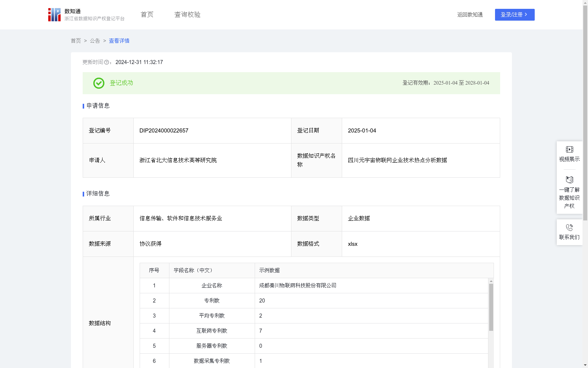
Task: Click 返回数知通 link
Action: pos(470,15)
